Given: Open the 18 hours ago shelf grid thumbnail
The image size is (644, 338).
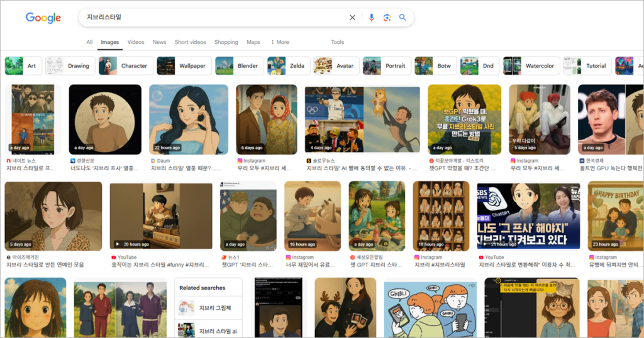Looking at the screenshot, I should pyautogui.click(x=441, y=216).
